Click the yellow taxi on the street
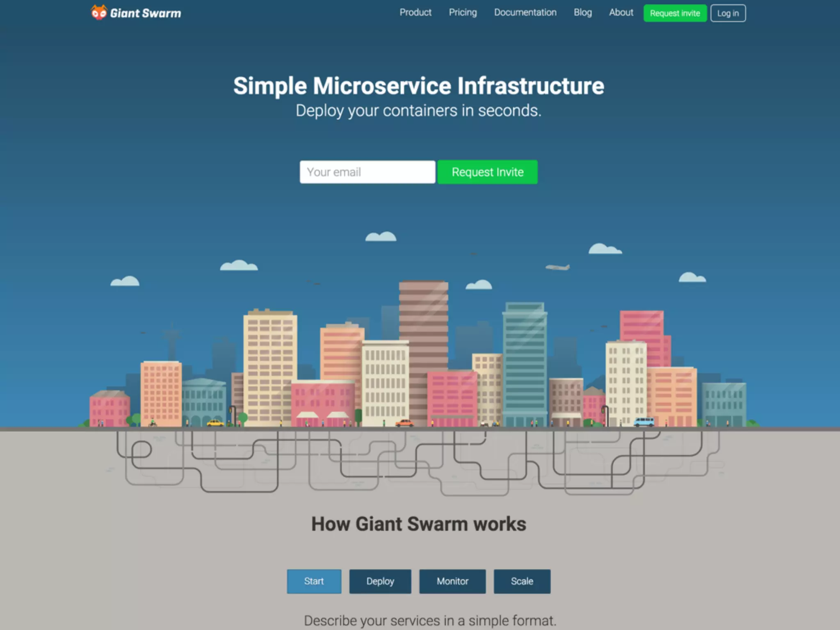The image size is (840, 630). (x=215, y=423)
